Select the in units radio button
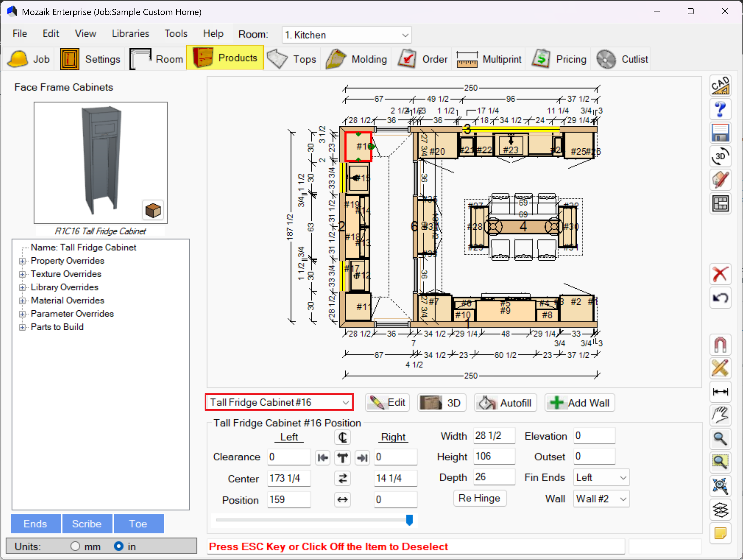 point(118,546)
